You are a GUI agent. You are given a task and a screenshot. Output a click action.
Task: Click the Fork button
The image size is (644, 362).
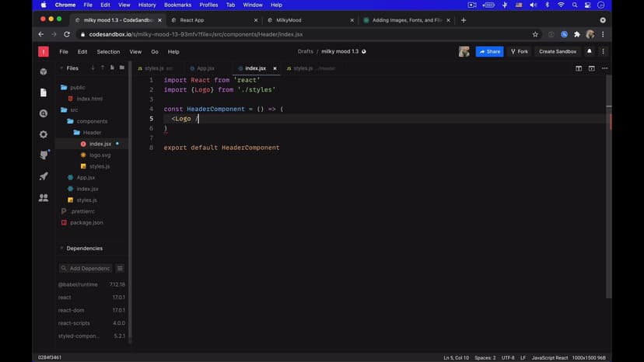coord(519,51)
